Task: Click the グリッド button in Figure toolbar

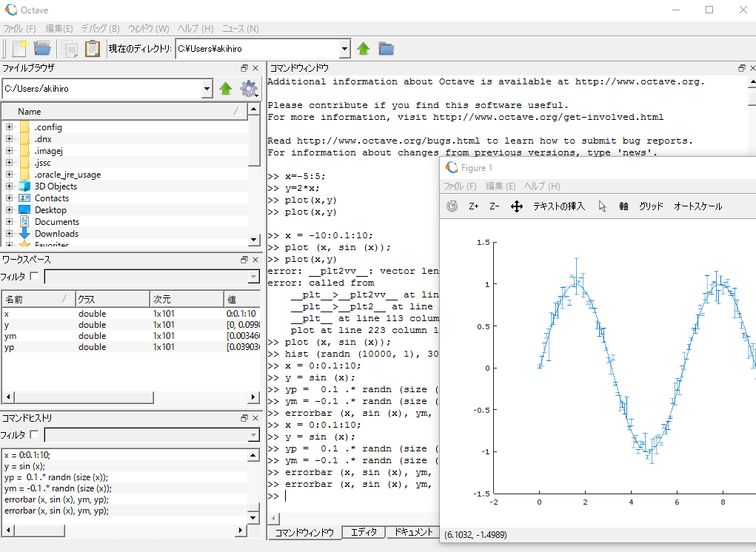Action: (x=651, y=206)
